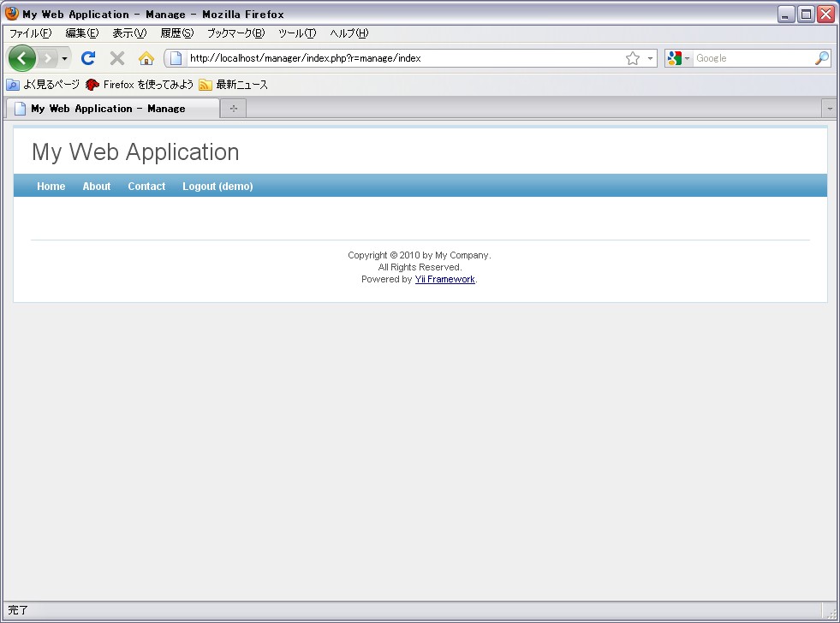The image size is (840, 623).
Task: Click the Stop loading X icon
Action: pyautogui.click(x=117, y=58)
